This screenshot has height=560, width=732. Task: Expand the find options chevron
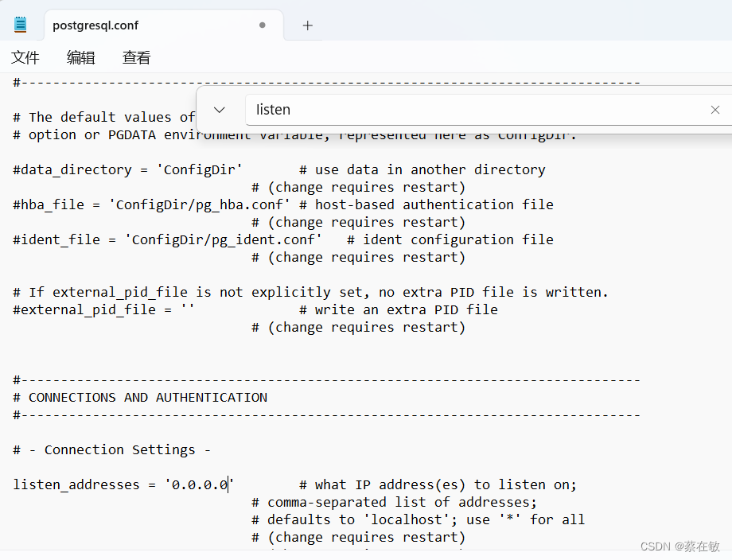tap(219, 109)
